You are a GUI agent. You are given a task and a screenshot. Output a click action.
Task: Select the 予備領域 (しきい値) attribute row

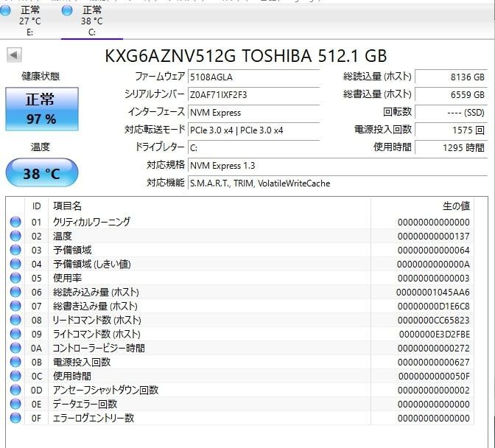pyautogui.click(x=240, y=264)
